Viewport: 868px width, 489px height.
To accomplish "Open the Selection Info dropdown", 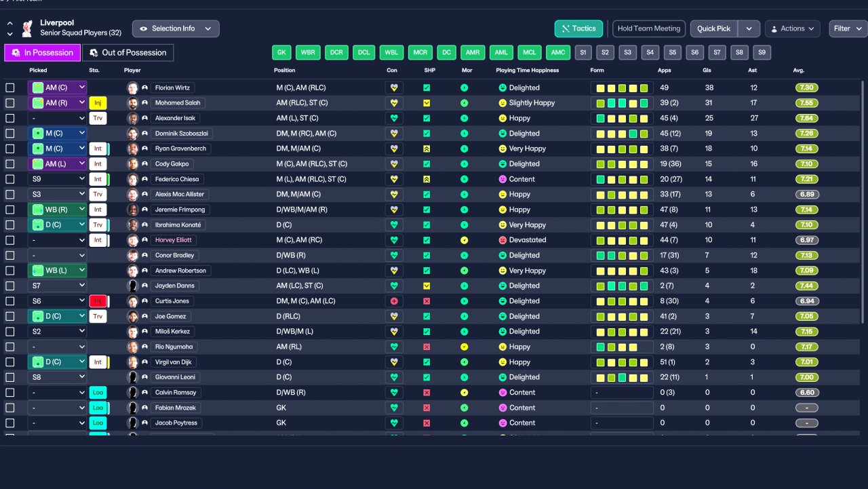I will coord(176,28).
